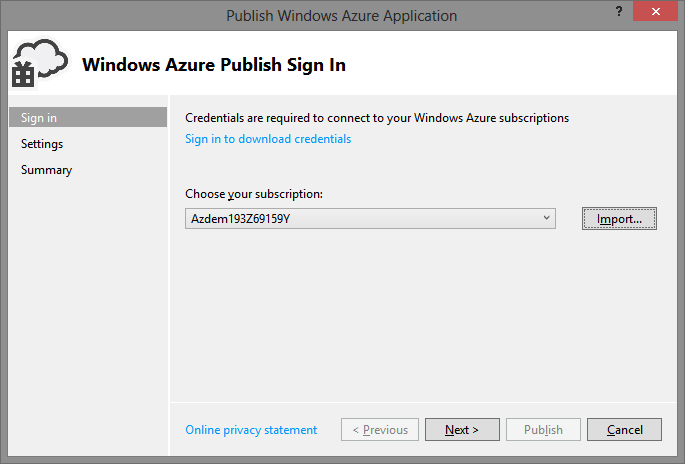Click the Publish Windows Azure Application title bar
The image size is (685, 464).
point(342,16)
